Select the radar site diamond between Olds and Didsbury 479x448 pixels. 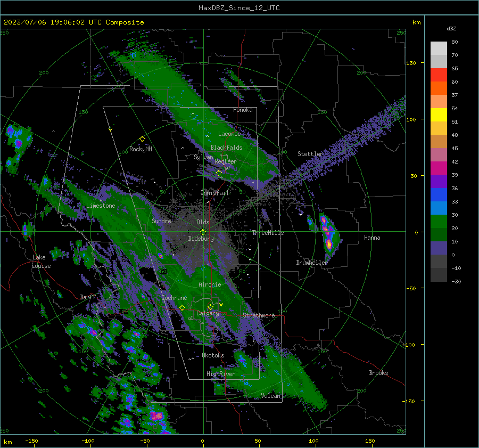[x=203, y=232]
